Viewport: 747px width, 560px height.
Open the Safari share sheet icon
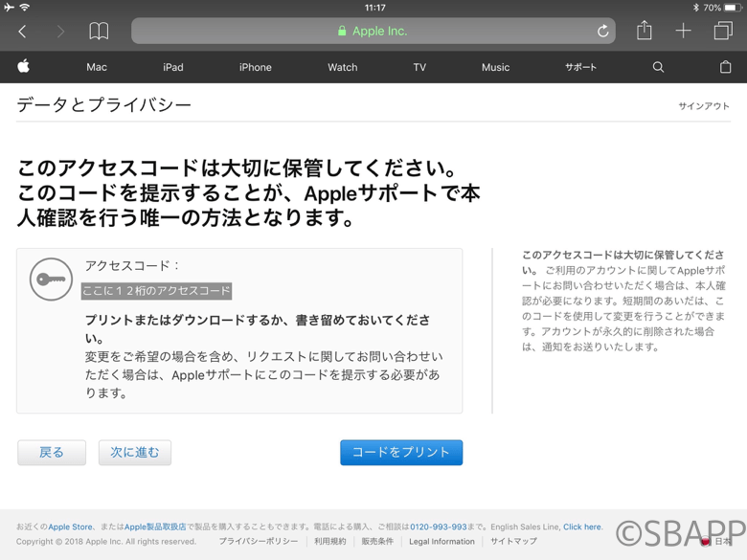(x=645, y=31)
